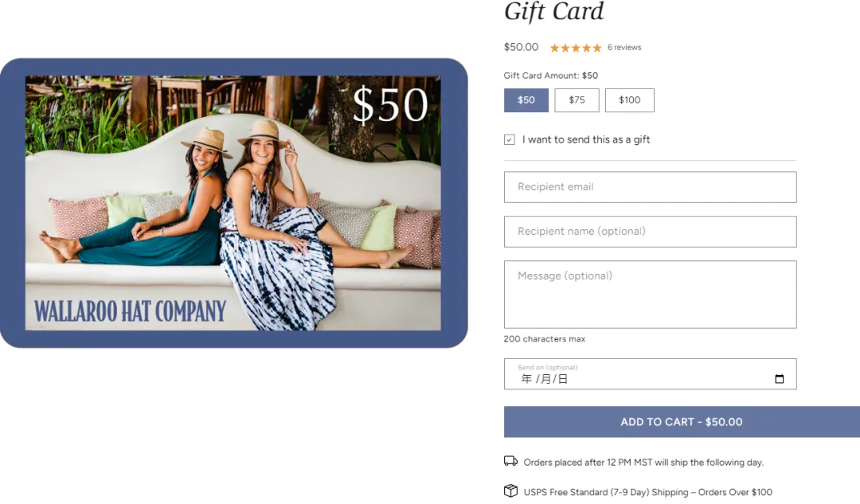Click into the Message text area
Screen dimensions: 860x504
tap(650, 295)
